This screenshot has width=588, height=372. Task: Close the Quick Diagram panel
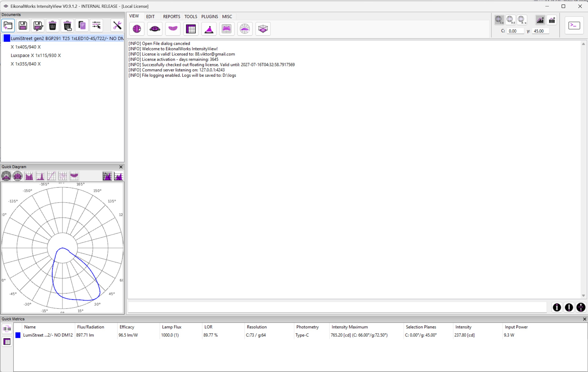tap(121, 167)
